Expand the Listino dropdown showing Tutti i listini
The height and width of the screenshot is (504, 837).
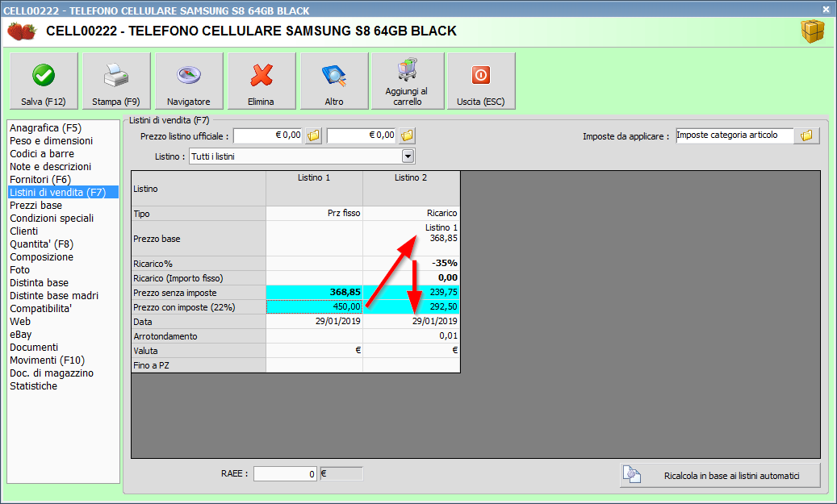point(408,156)
